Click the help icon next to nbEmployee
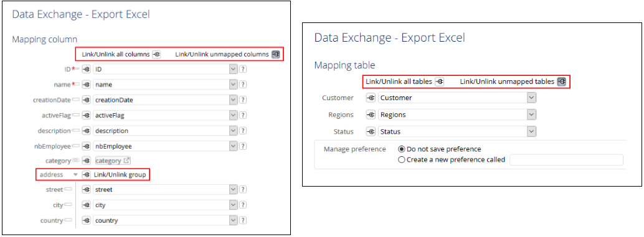The width and height of the screenshot is (644, 237). (x=243, y=146)
